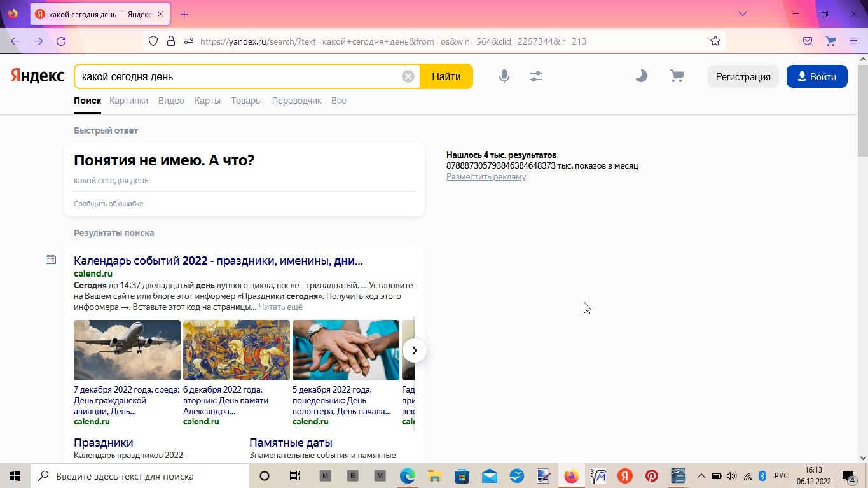Open Pinterest from the taskbar
This screenshot has width=868, height=488.
pyautogui.click(x=652, y=476)
